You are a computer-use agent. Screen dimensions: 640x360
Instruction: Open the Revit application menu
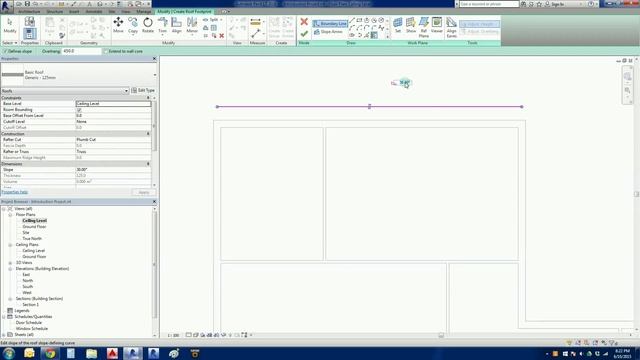(x=6, y=6)
